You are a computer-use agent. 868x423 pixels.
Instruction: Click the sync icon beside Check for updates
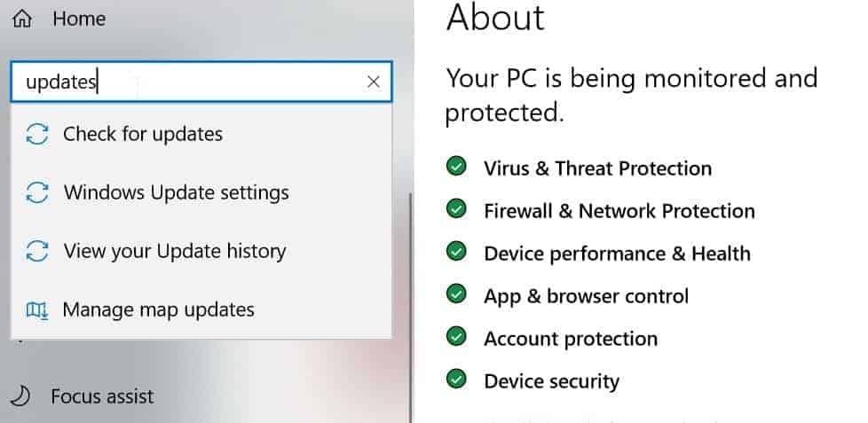click(37, 135)
